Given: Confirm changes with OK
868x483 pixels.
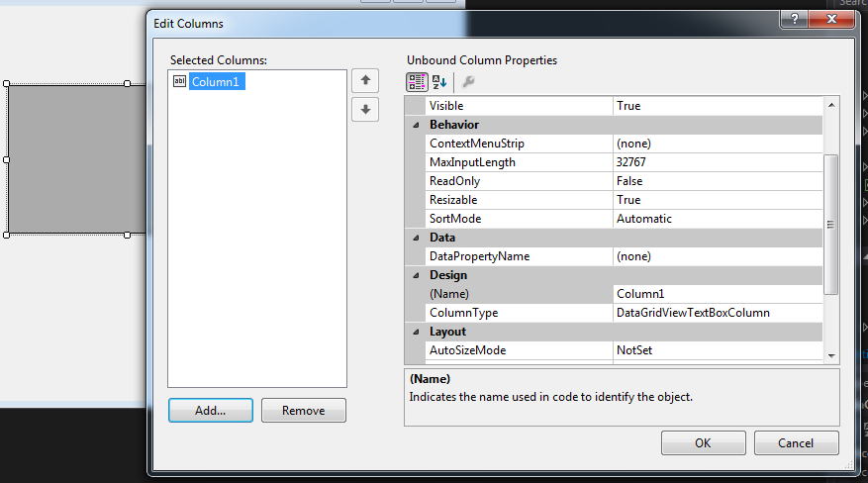Looking at the screenshot, I should pyautogui.click(x=703, y=443).
